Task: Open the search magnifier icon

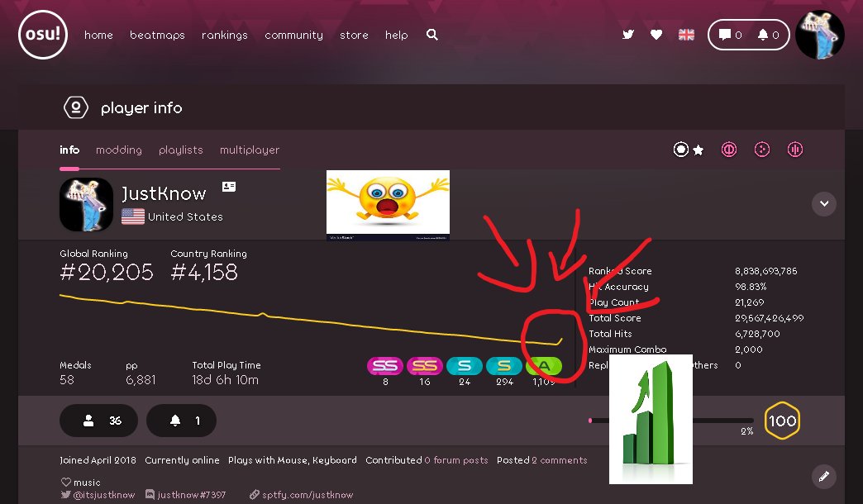Action: coord(432,35)
